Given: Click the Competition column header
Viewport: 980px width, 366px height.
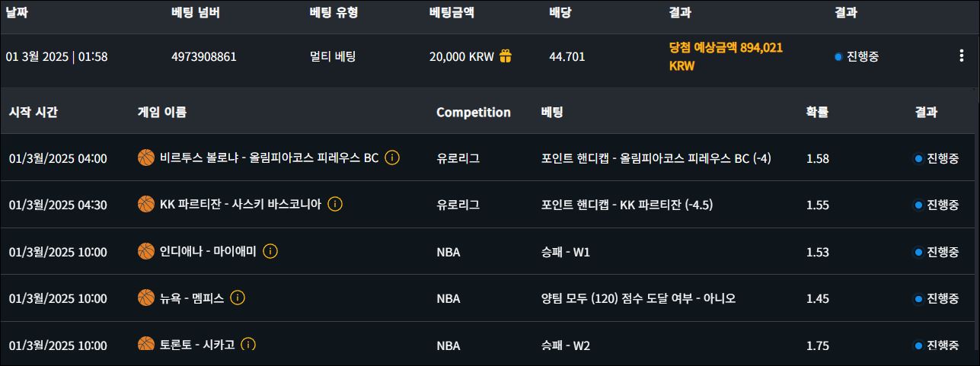Looking at the screenshot, I should point(473,112).
